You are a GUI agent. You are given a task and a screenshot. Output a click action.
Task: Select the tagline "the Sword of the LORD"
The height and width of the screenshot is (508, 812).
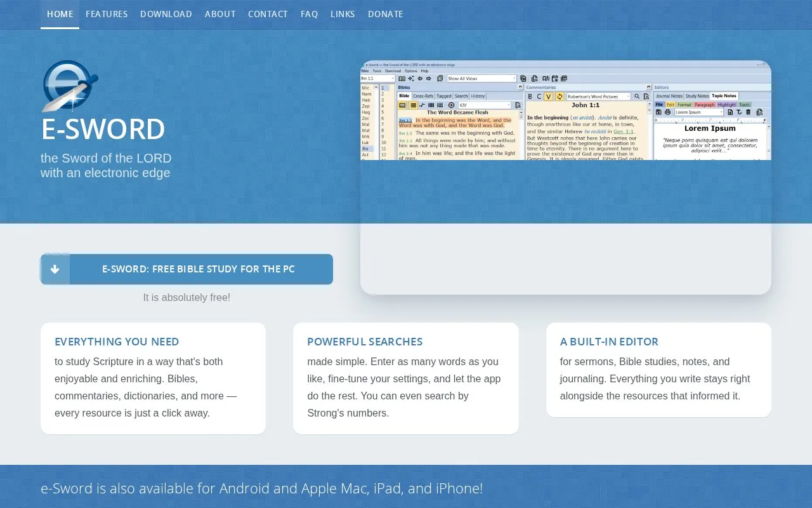[x=106, y=158]
